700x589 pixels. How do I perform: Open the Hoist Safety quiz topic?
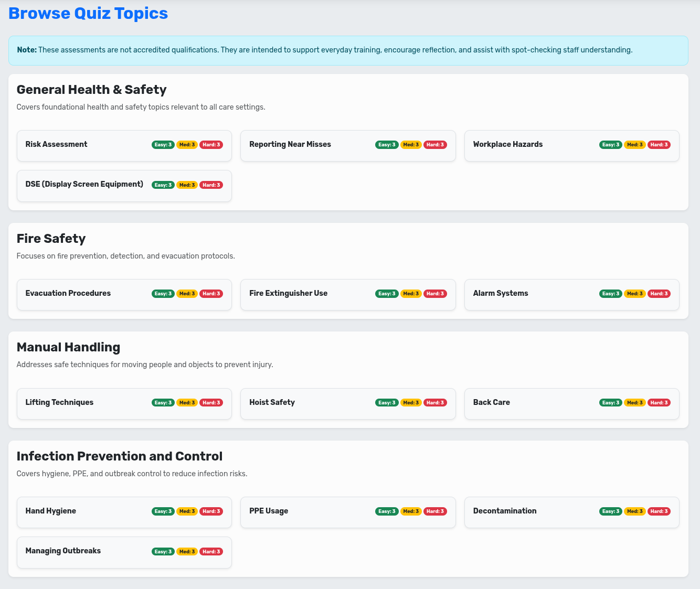coord(272,403)
